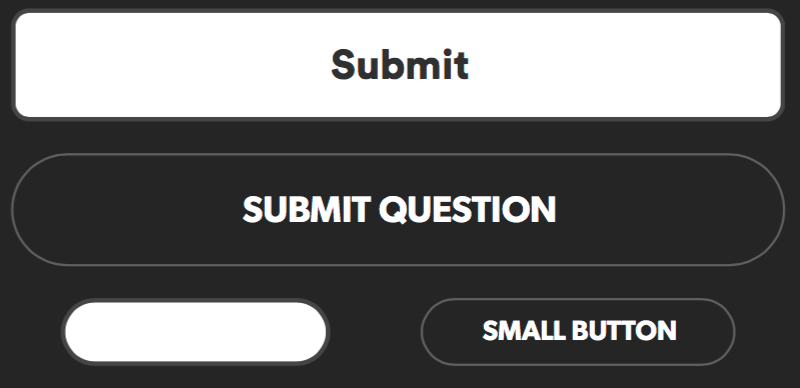The image size is (800, 388).
Task: Submit using the top white button
Action: [x=398, y=65]
